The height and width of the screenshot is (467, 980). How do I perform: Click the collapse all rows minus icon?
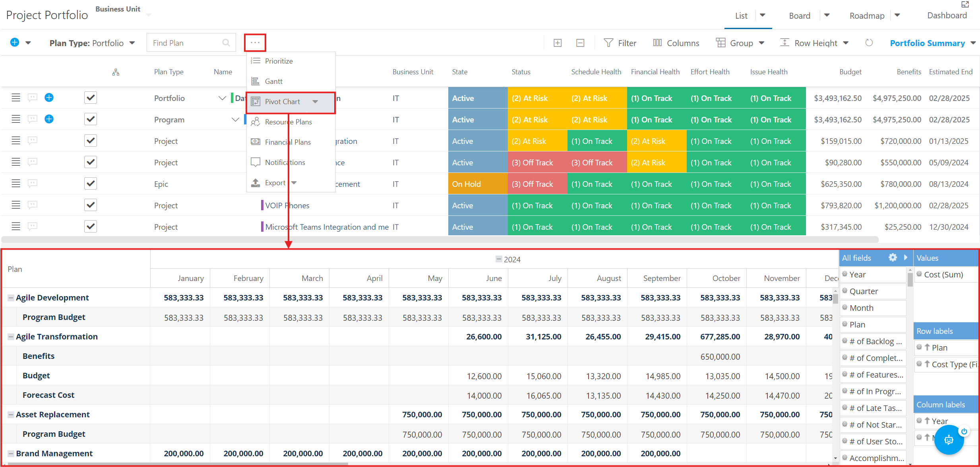580,43
